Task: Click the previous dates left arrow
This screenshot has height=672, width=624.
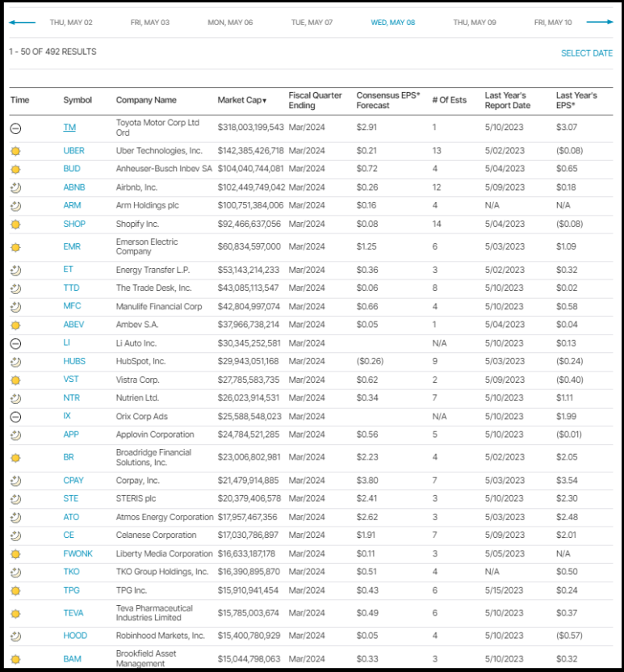Action: 22,23
